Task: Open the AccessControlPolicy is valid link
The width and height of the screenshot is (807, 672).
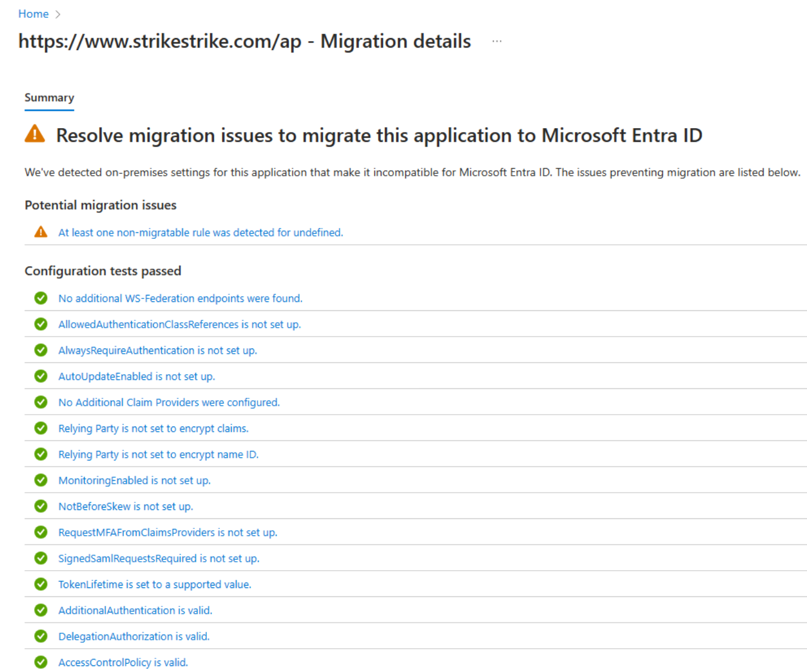Action: (x=123, y=662)
